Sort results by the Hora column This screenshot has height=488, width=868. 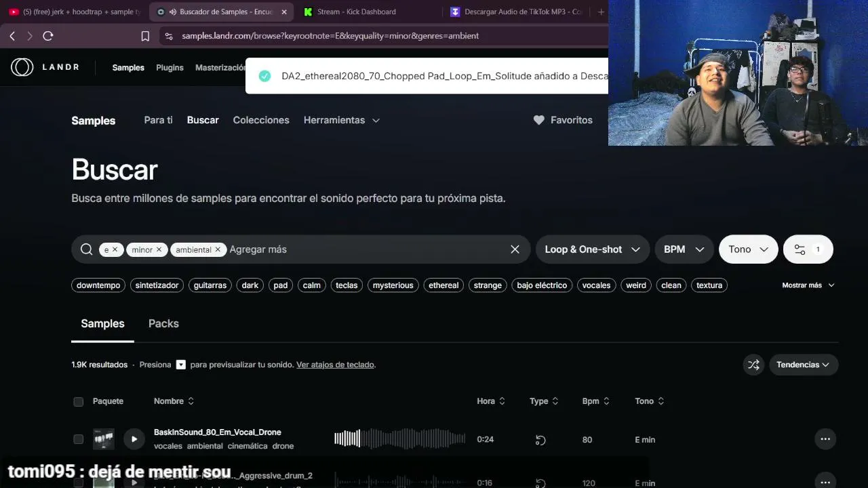(491, 401)
